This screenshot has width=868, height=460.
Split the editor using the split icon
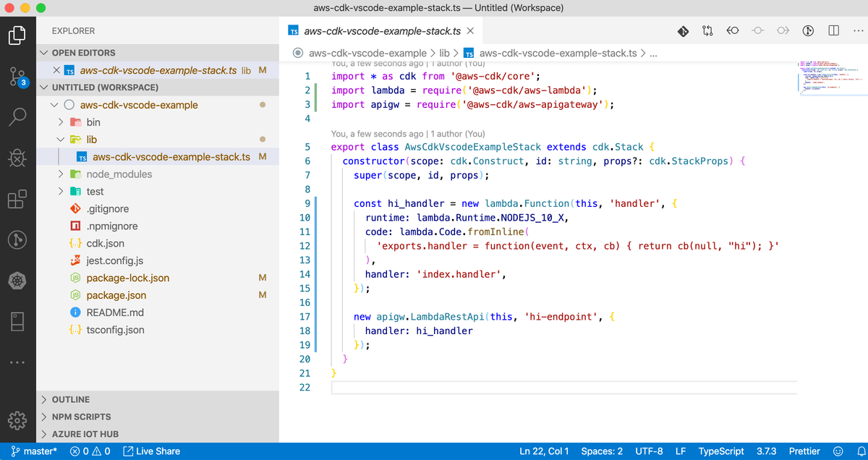coord(833,30)
